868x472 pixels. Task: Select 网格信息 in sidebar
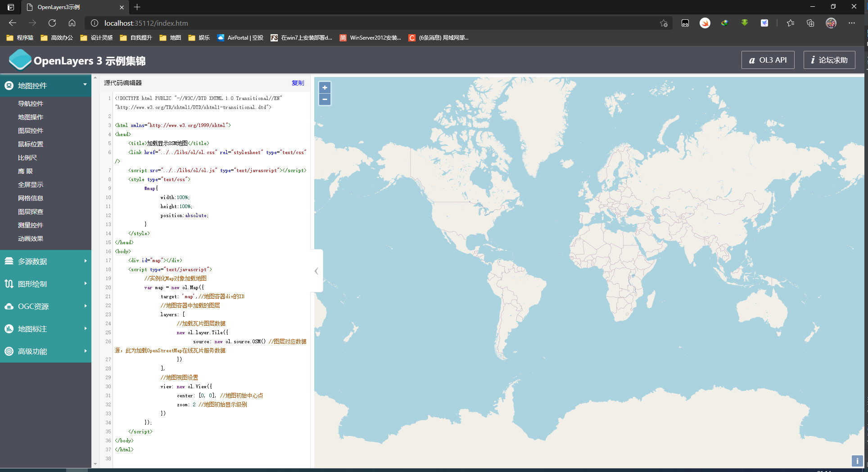pyautogui.click(x=31, y=198)
